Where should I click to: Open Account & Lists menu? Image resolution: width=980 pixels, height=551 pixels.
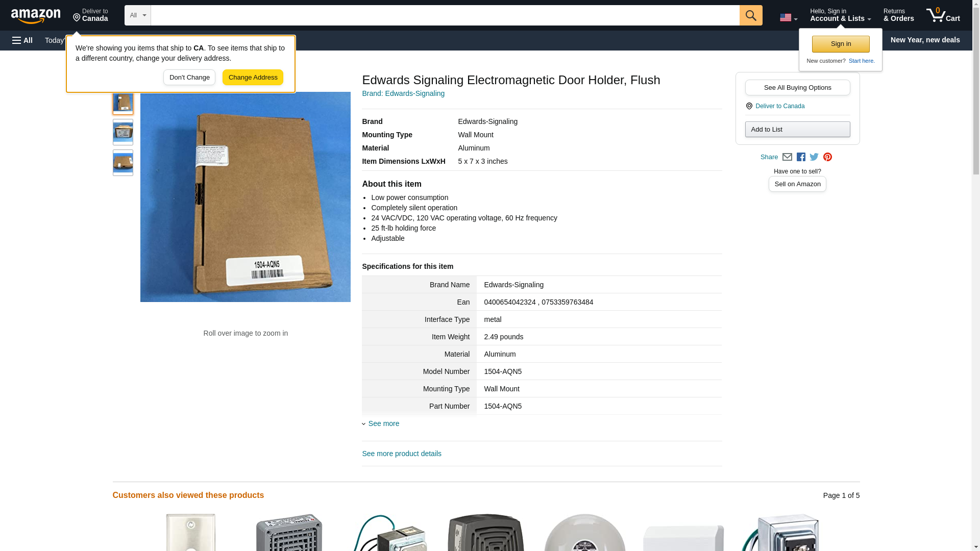pos(840,15)
